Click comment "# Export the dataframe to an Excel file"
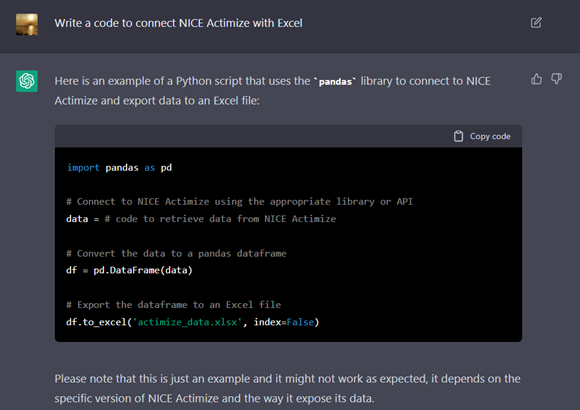 point(173,305)
